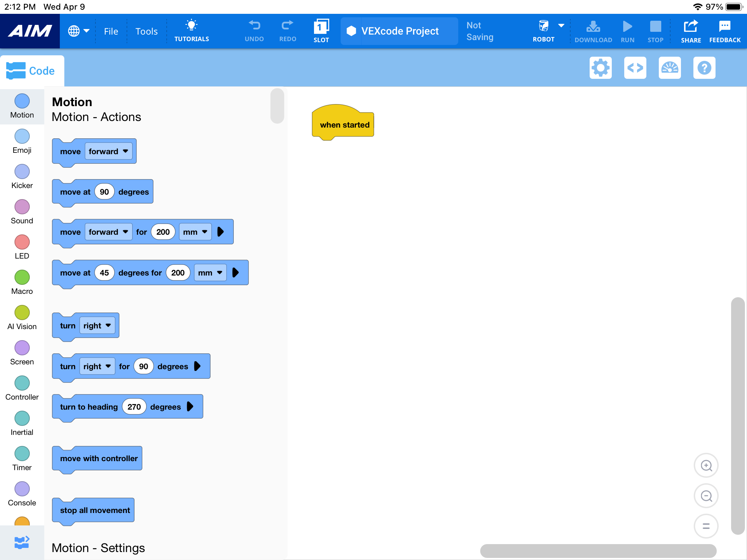Open the Tutorials panel
This screenshot has height=560, width=747.
coord(191,30)
